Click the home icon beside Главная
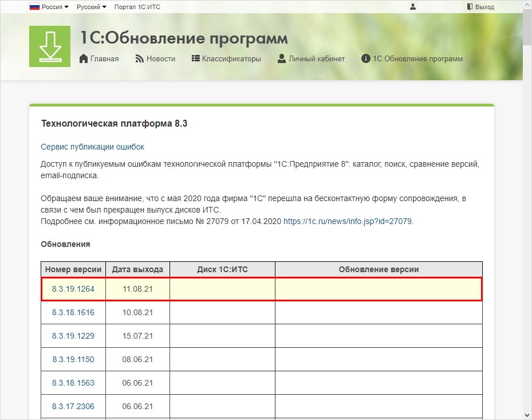The height and width of the screenshot is (420, 532). coord(84,59)
